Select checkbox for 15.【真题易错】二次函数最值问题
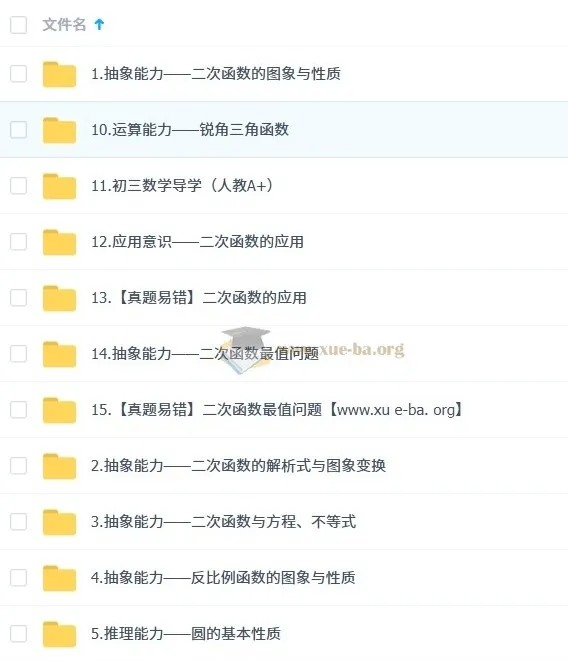Viewport: 568px width, 661px height. 19,409
